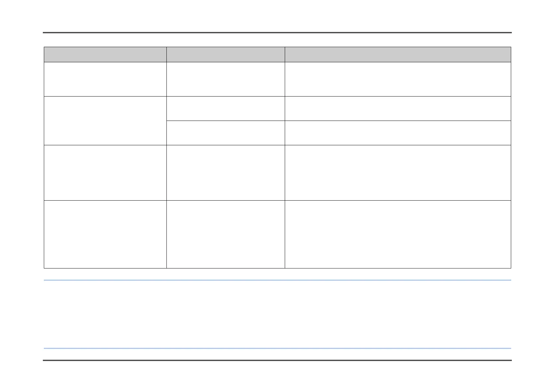Click upper split cell in second row, right column

[x=398, y=108]
